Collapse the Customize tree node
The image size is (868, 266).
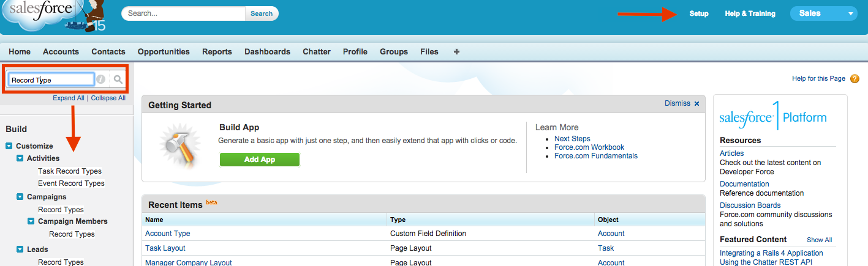pos(9,146)
